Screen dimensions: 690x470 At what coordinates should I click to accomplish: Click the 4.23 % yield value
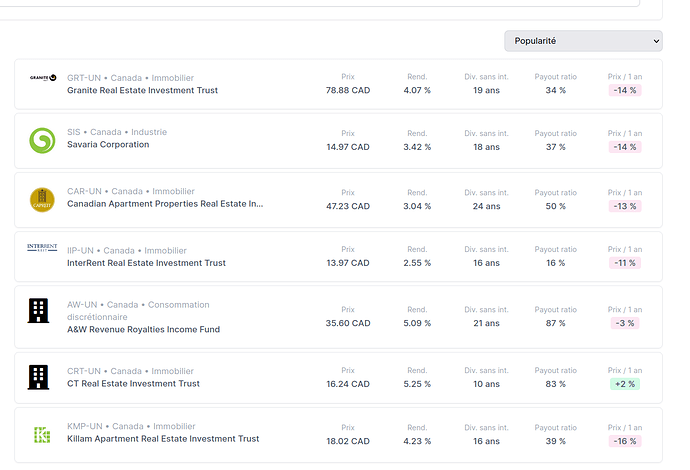(417, 441)
